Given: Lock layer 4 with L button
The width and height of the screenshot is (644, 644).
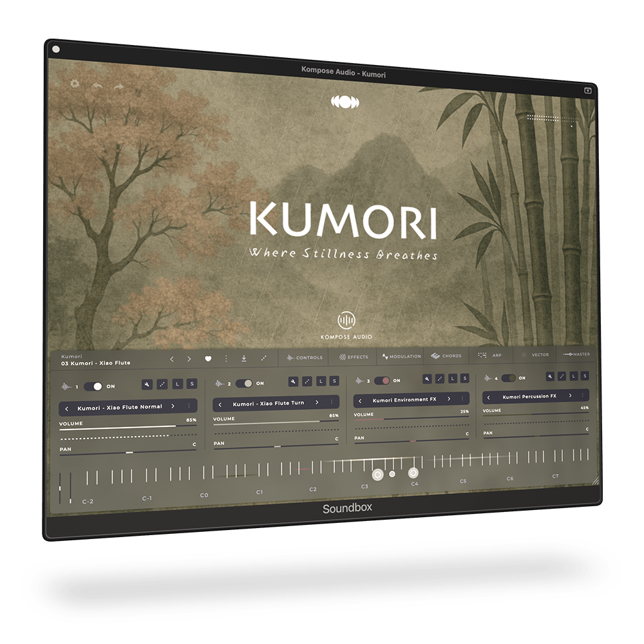Looking at the screenshot, I should click(x=574, y=375).
